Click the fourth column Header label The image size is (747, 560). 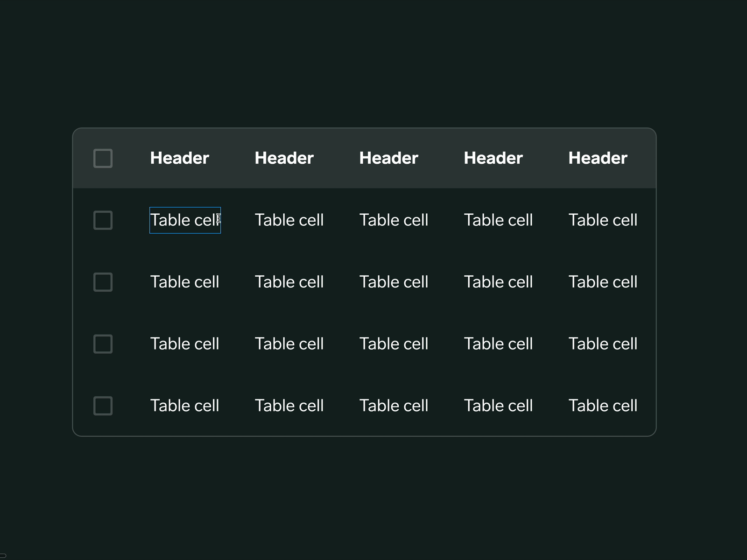[493, 158]
